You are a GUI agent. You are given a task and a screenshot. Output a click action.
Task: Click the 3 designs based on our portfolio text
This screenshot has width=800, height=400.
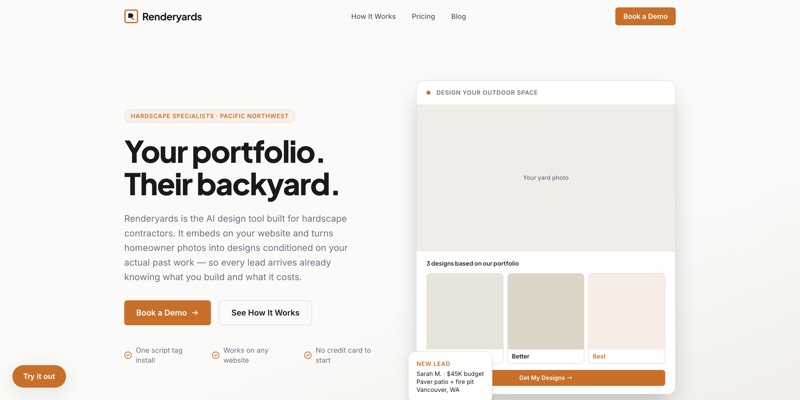point(472,264)
